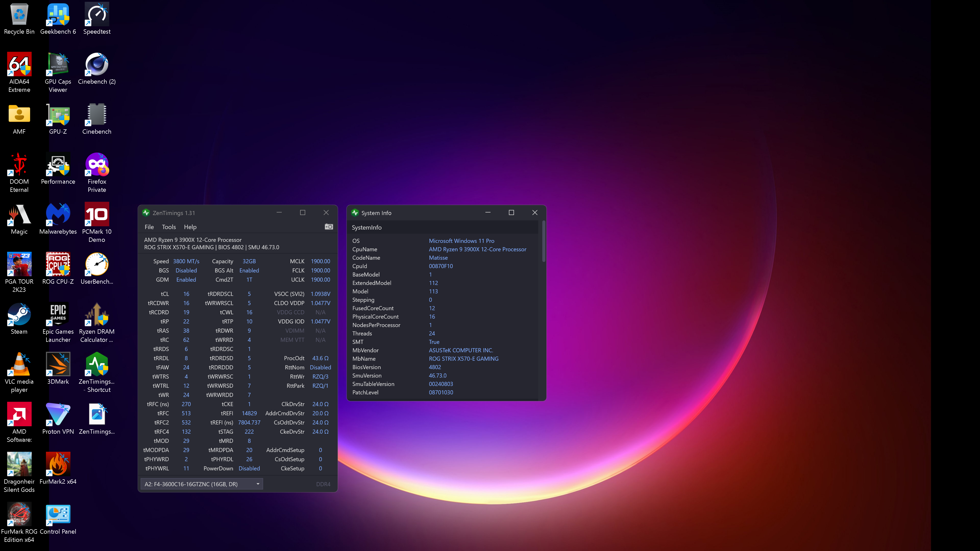
Task: Click the Microsoft Windows 11 Pro value
Action: (461, 241)
